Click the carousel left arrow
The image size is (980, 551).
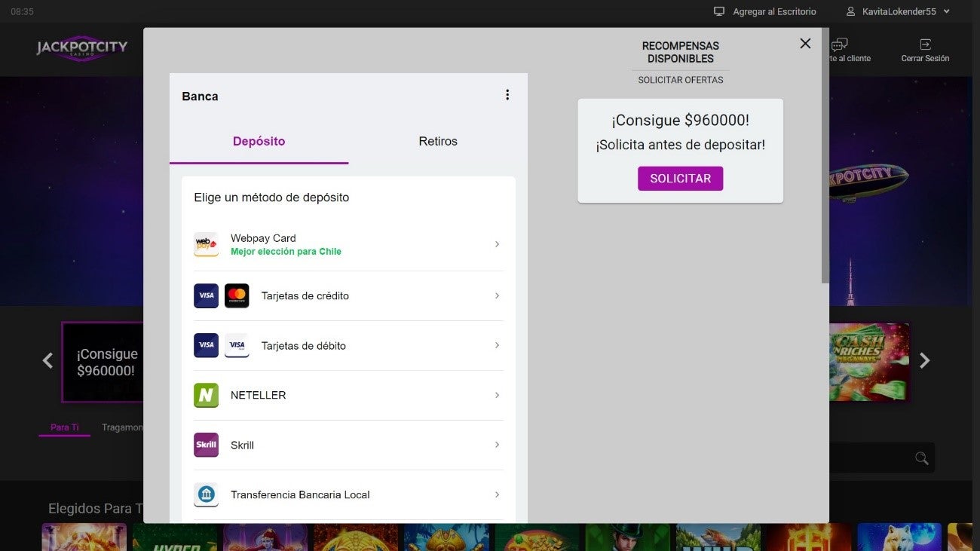tap(47, 361)
